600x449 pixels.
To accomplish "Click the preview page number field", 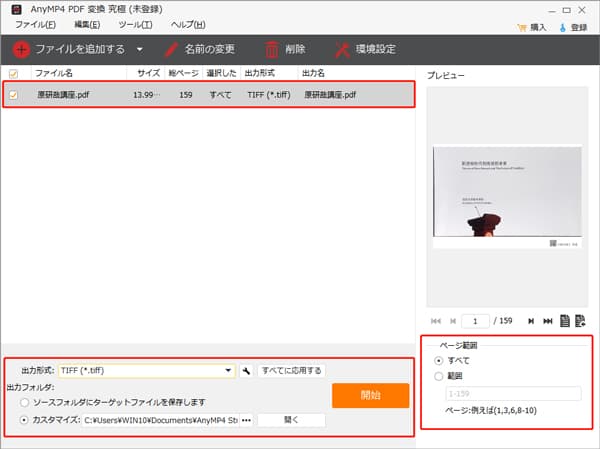I will click(476, 321).
